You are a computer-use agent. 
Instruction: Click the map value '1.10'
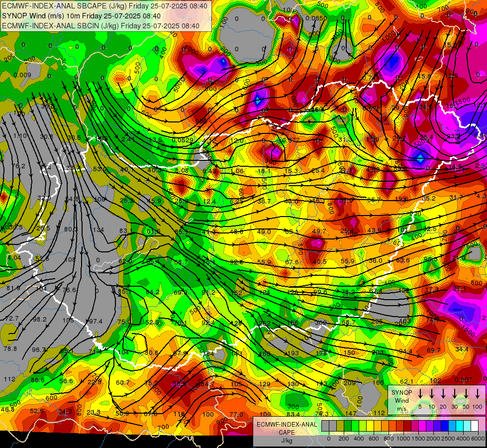(20, 136)
